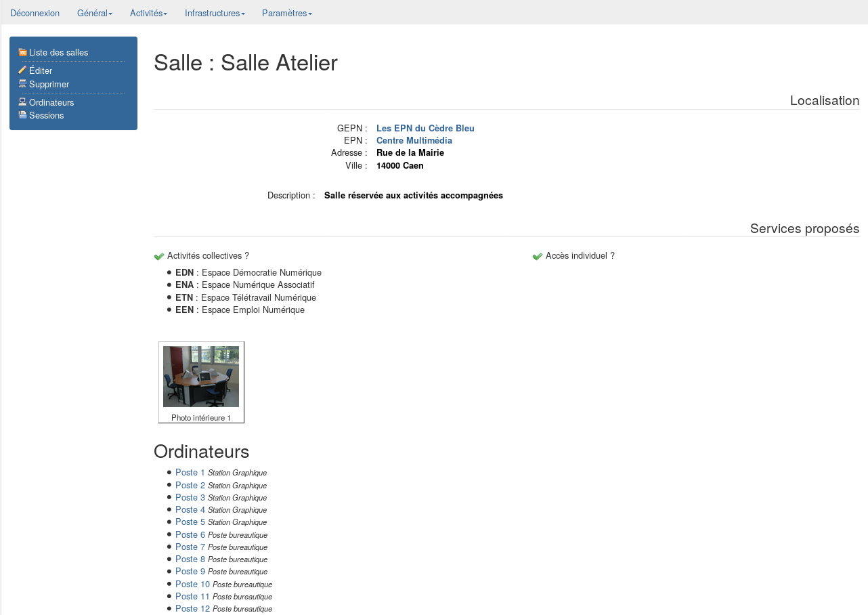Image resolution: width=868 pixels, height=615 pixels.
Task: Click the Éditer pencil icon
Action: click(x=22, y=70)
